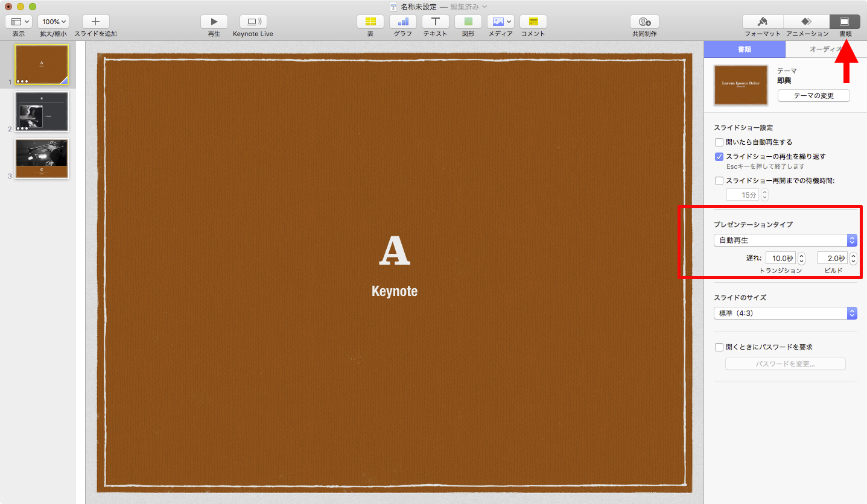The width and height of the screenshot is (867, 504).
Task: Click the theme preview thumbnail
Action: 740,86
